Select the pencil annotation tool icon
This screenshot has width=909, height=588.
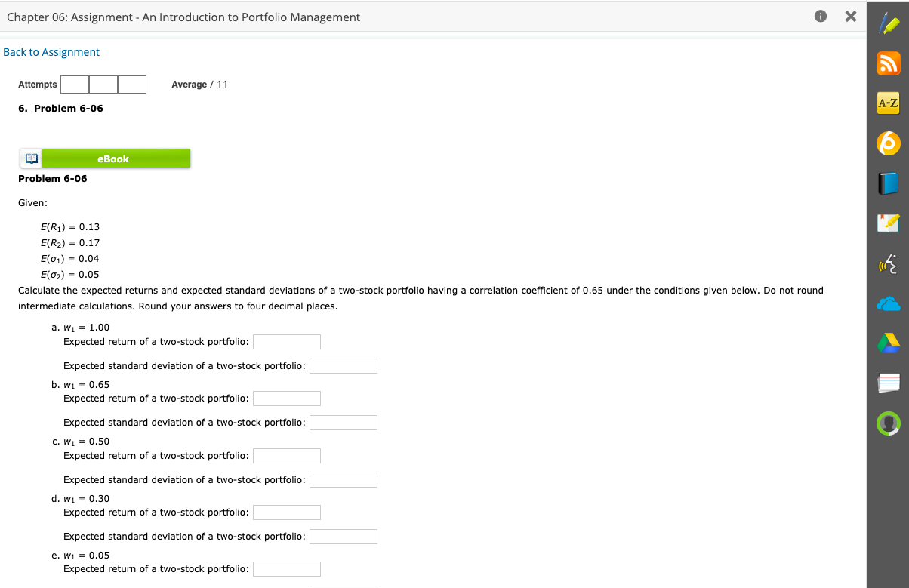coord(889,23)
